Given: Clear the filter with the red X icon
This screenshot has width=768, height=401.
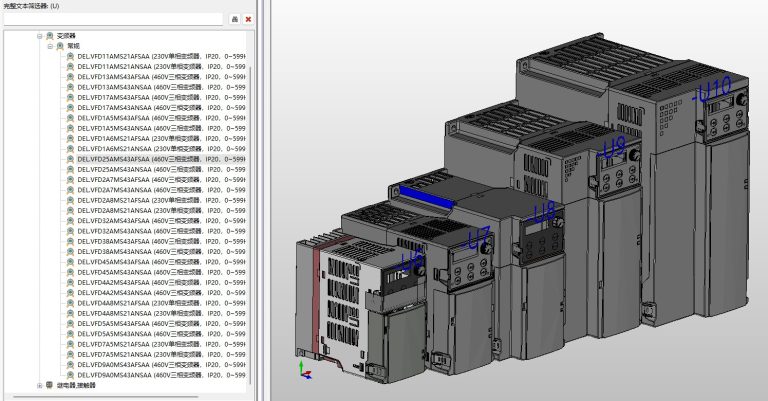Looking at the screenshot, I should click(248, 19).
